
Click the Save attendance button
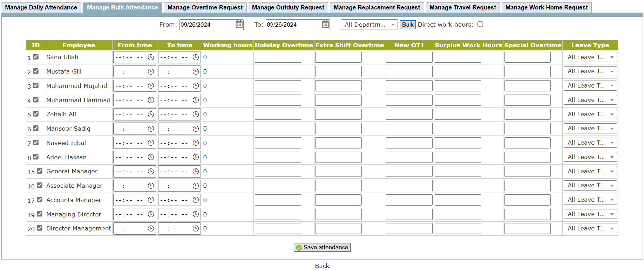click(322, 248)
